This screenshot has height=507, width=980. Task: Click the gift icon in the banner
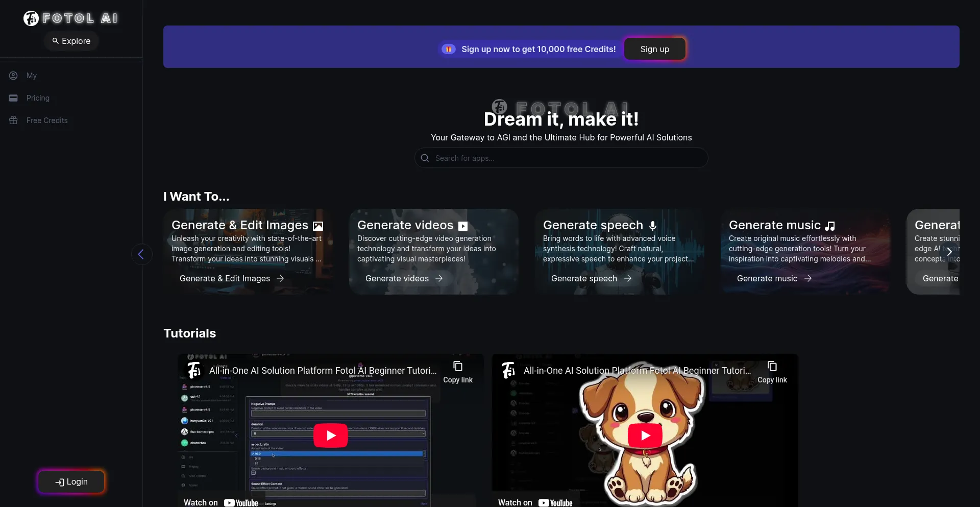[448, 49]
